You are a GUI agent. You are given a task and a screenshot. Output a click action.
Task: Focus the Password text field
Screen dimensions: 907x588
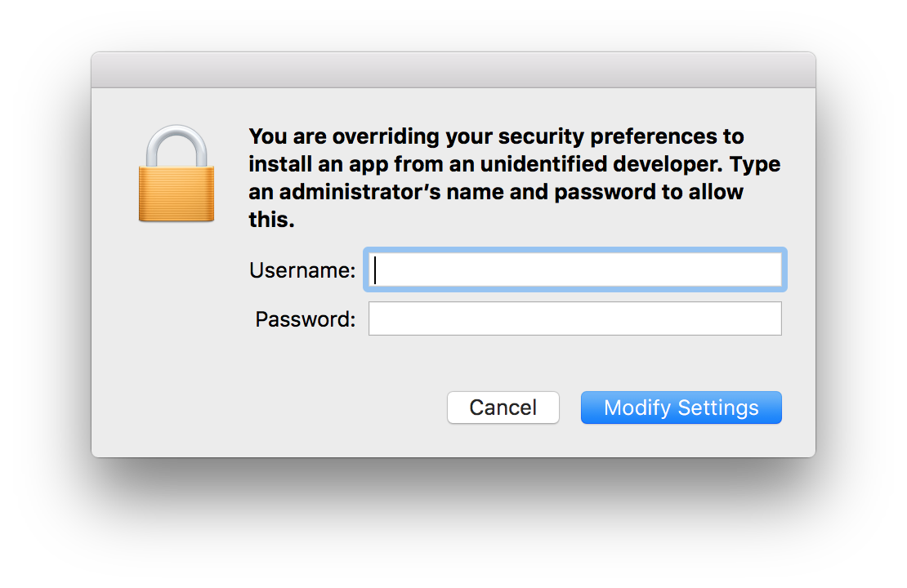pyautogui.click(x=575, y=318)
